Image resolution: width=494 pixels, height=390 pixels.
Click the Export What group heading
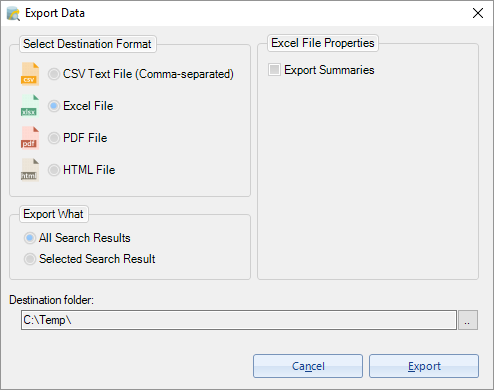click(54, 214)
